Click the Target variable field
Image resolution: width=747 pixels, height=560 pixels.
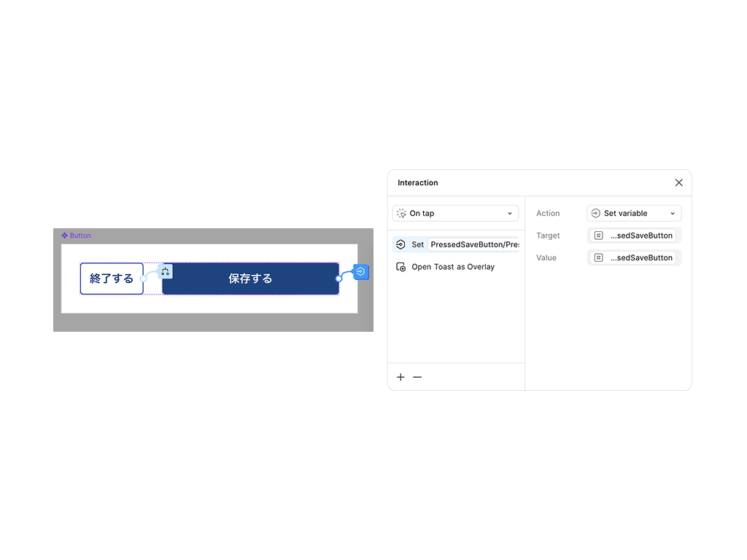pos(634,236)
